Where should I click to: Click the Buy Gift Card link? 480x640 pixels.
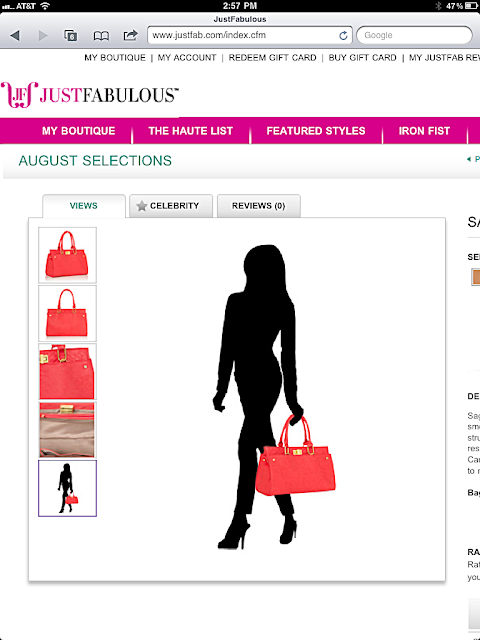[362, 58]
